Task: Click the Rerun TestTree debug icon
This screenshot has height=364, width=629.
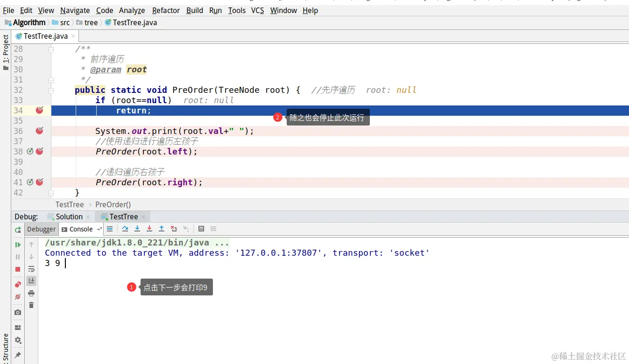Action: (x=18, y=230)
